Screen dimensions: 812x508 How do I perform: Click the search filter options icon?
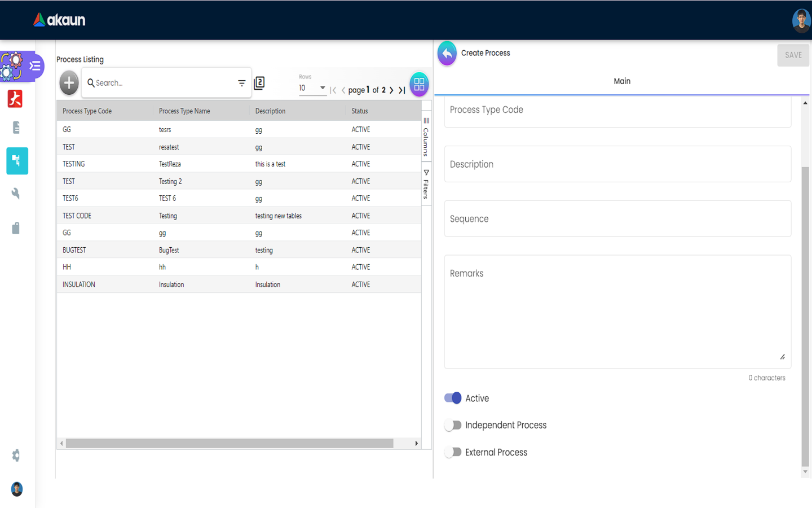click(241, 83)
